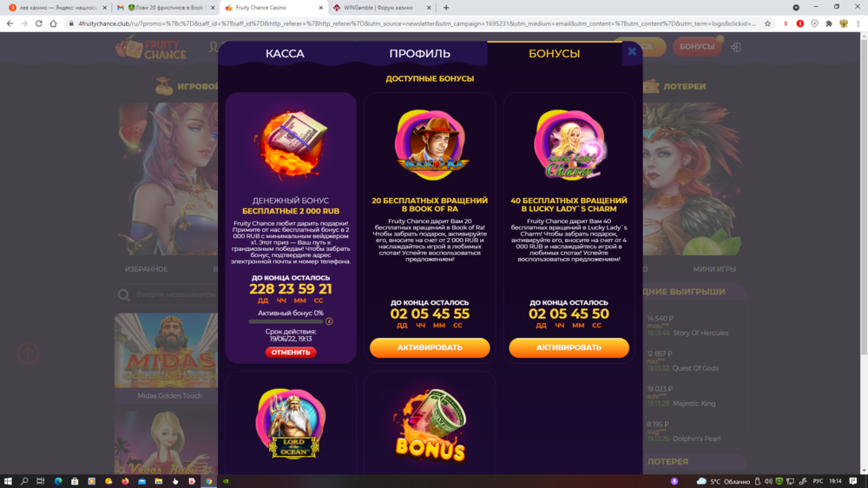Switch to the Профиль tab
The width and height of the screenshot is (868, 488).
[419, 54]
